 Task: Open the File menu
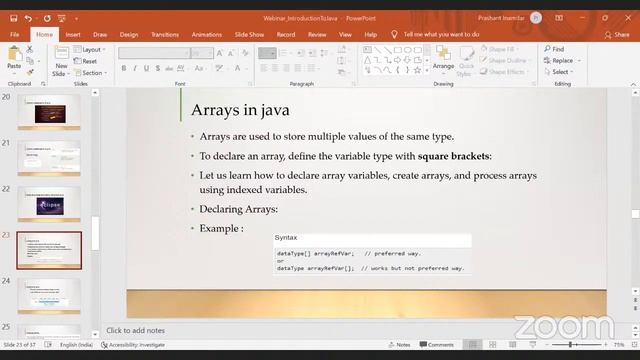tap(14, 35)
